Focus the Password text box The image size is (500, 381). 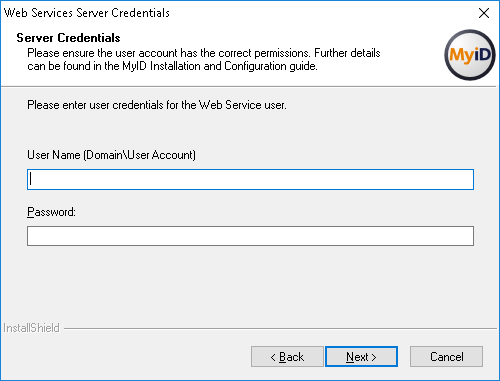pos(250,236)
